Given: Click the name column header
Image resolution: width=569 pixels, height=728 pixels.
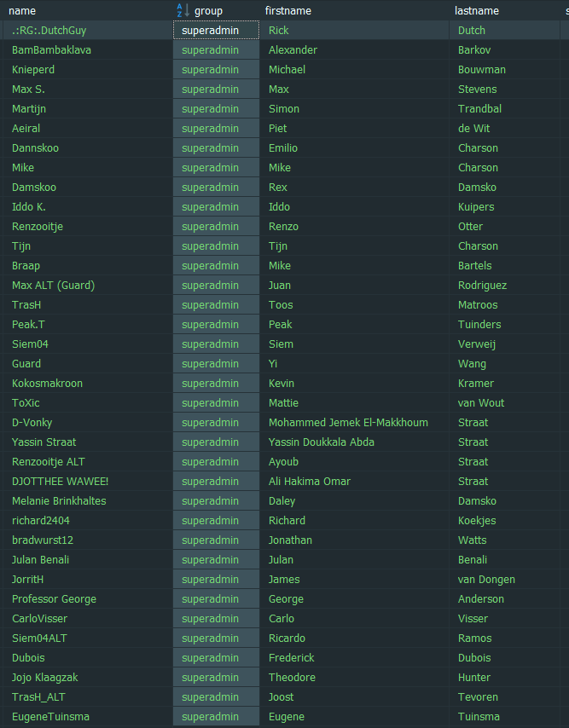Looking at the screenshot, I should coord(22,11).
